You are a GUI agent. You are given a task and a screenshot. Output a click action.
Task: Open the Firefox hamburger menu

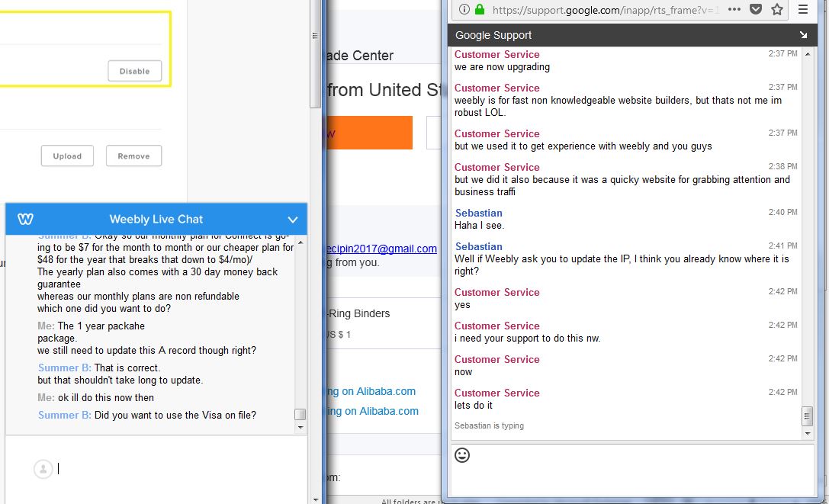click(x=802, y=9)
